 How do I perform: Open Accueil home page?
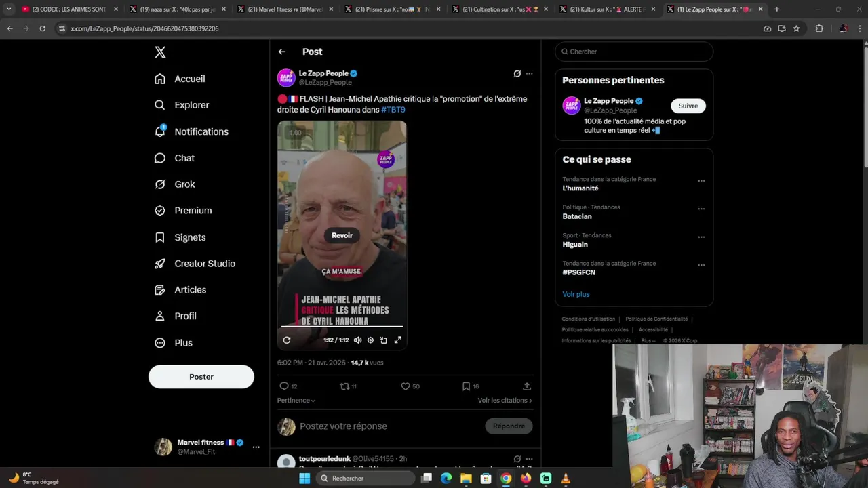[180, 79]
